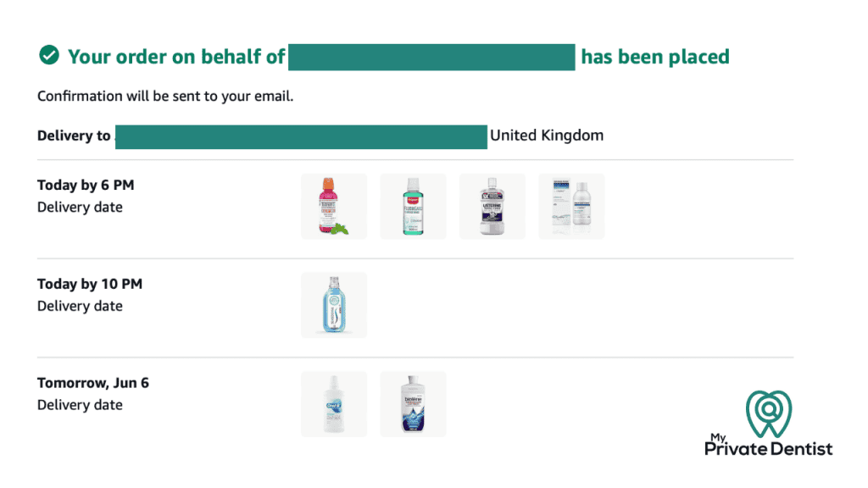868x488 pixels.
Task: Click the 'My Private Dentist' logo text
Action: coord(769,446)
